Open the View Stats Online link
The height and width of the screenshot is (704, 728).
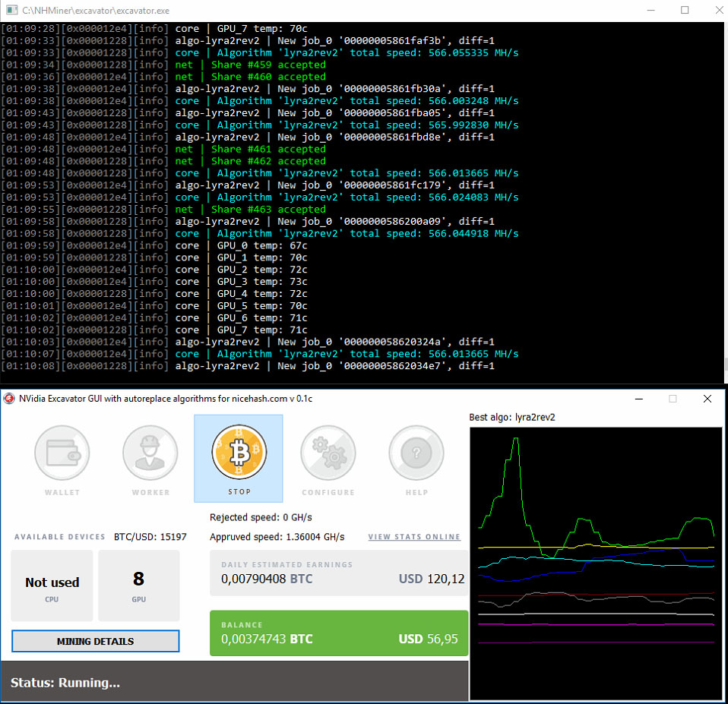(x=414, y=537)
